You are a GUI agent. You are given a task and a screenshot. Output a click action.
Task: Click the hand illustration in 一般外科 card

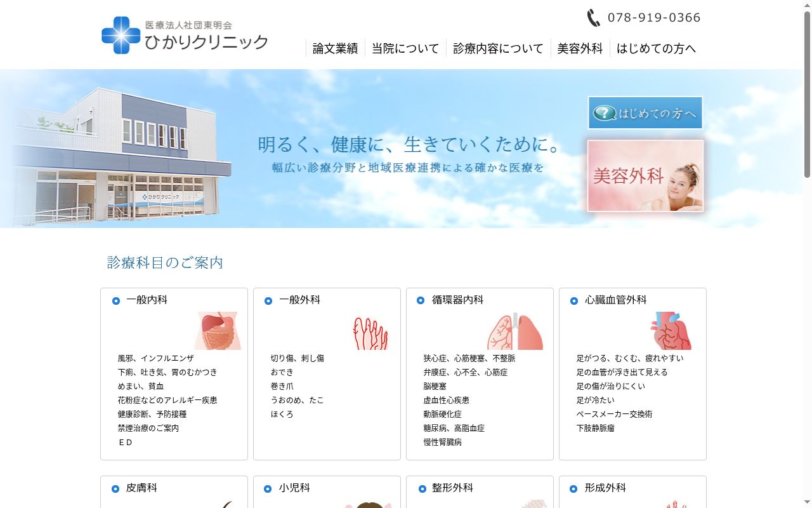click(370, 333)
